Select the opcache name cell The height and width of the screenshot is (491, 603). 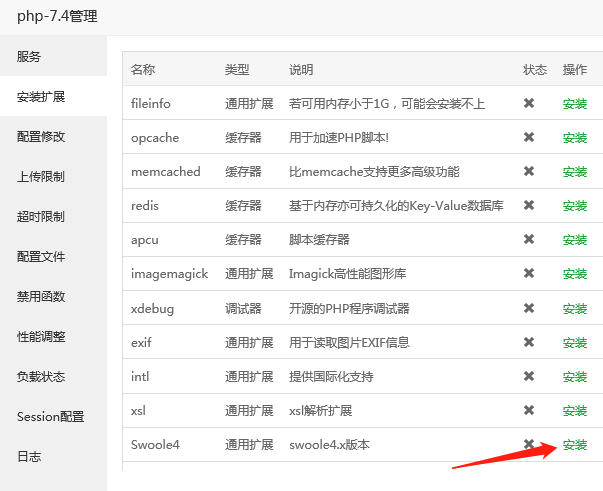[155, 138]
